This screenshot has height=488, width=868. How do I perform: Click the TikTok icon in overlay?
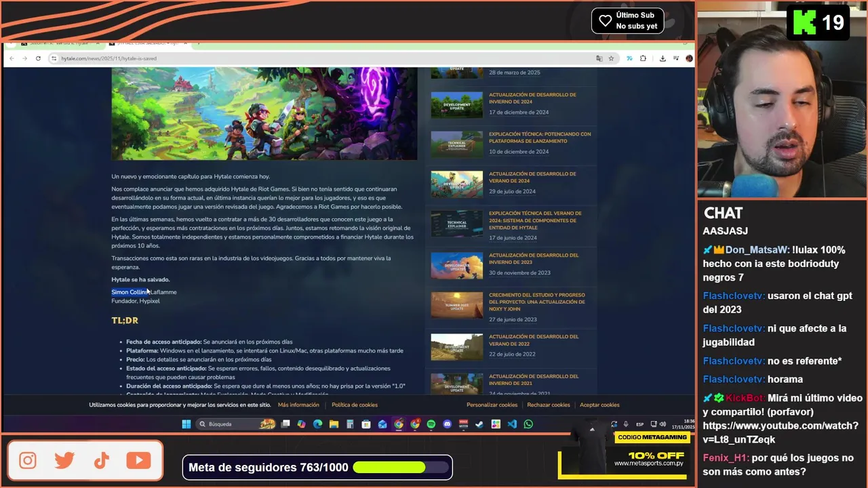(x=102, y=461)
